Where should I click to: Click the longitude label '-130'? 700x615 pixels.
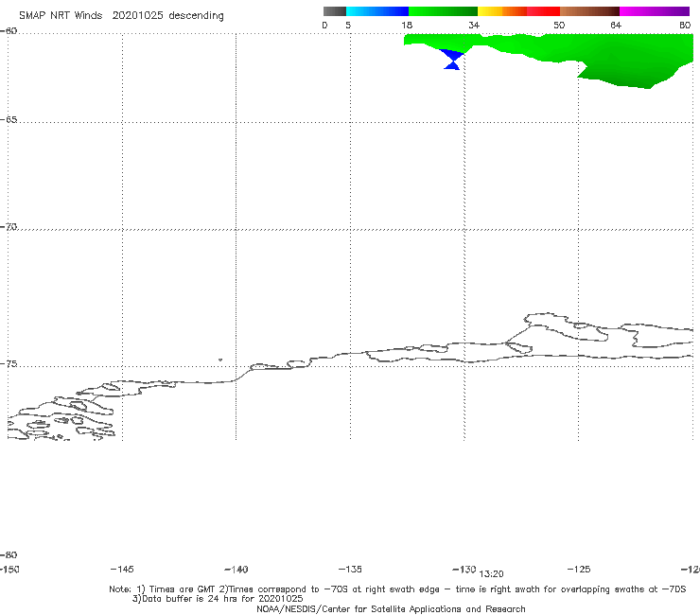coord(464,570)
